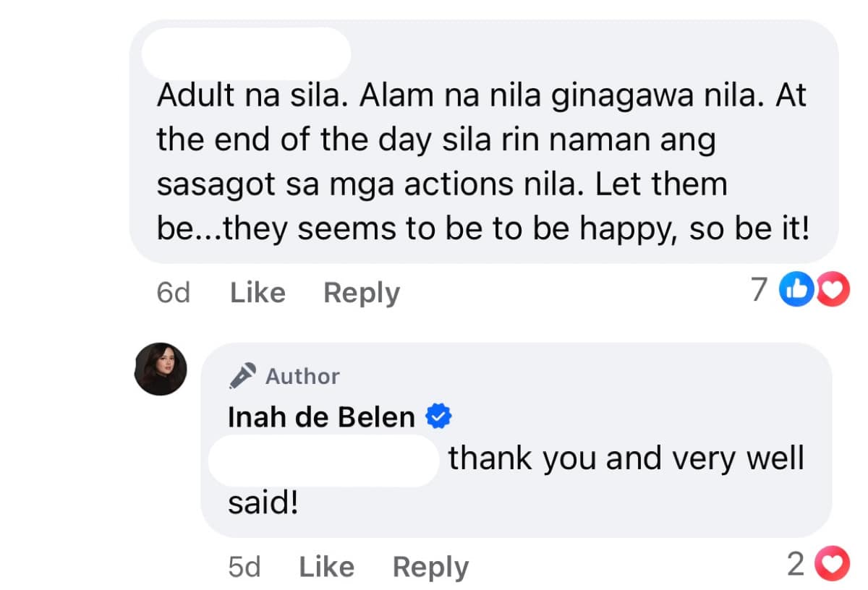This screenshot has width=868, height=590.
Task: Click the blurred mentioned name in the reply
Action: [322, 461]
